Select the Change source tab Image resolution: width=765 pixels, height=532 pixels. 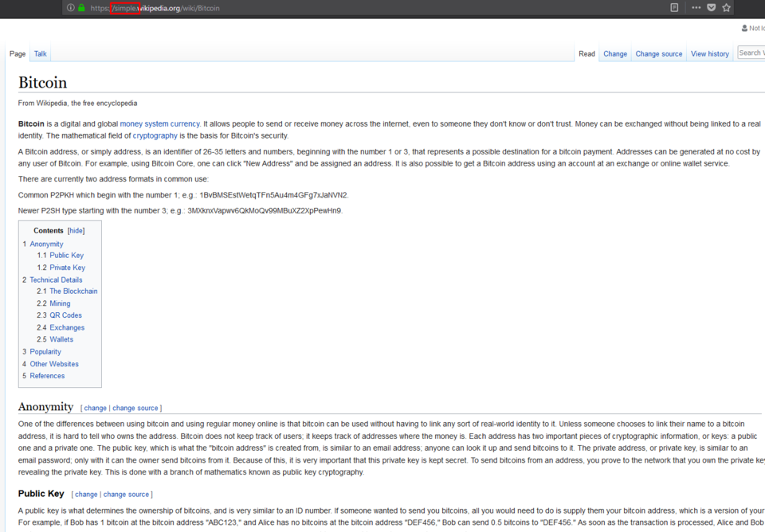(x=659, y=53)
